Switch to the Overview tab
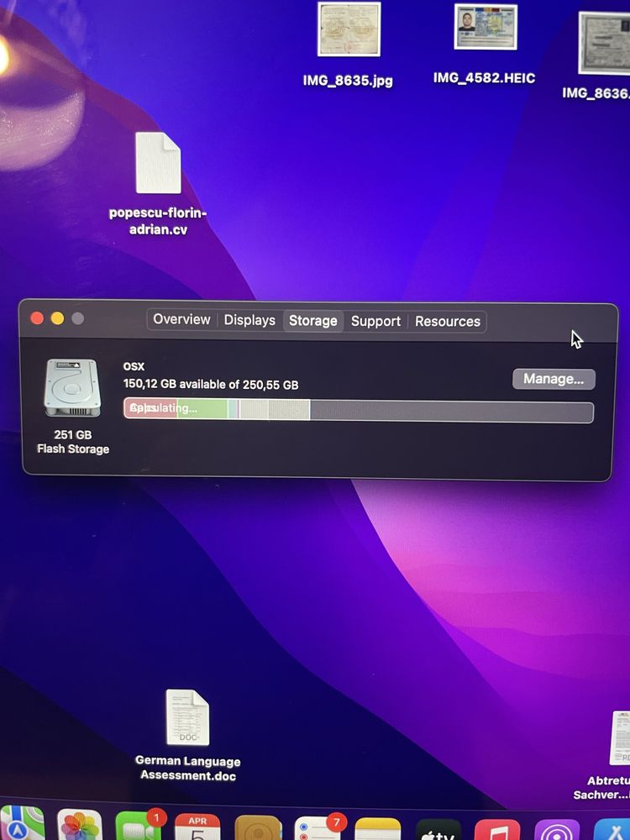Screen dimensions: 630x840 pos(181,319)
